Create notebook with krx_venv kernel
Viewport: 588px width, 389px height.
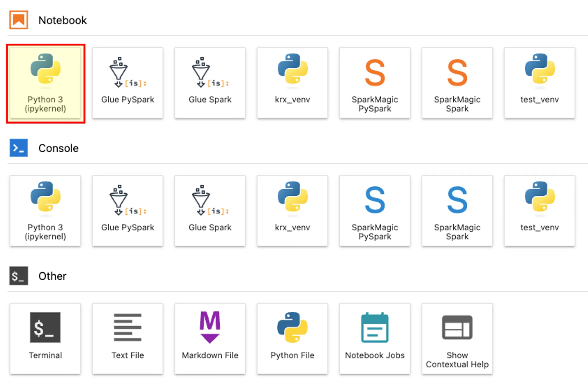[x=292, y=83]
